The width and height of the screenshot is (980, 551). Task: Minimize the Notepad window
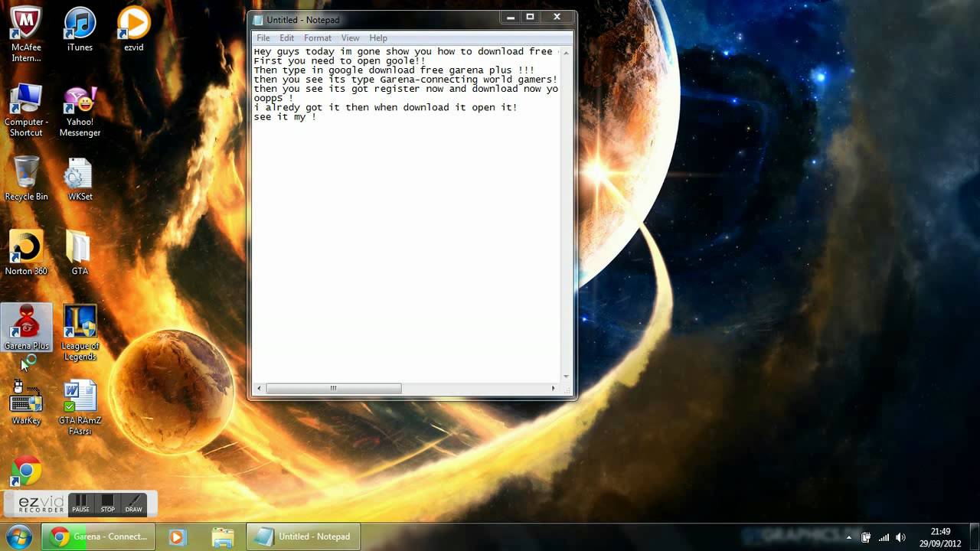coord(511,17)
